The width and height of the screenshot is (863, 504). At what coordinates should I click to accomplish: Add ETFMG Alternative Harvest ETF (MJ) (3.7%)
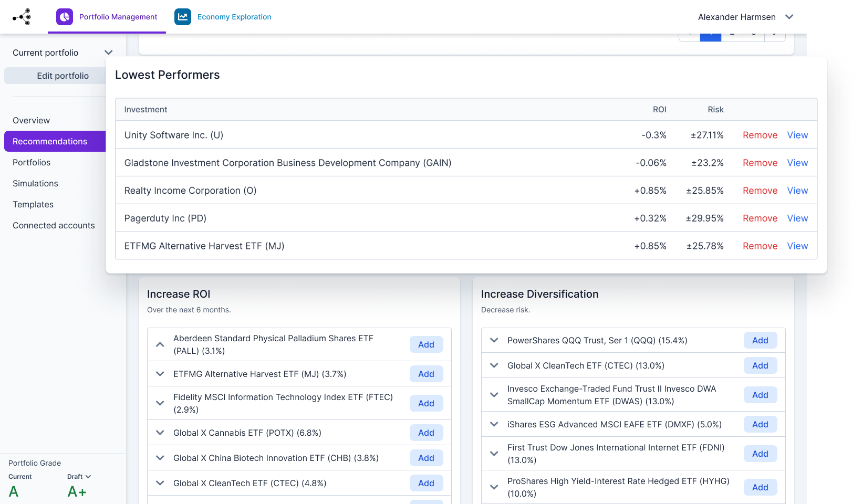click(426, 374)
